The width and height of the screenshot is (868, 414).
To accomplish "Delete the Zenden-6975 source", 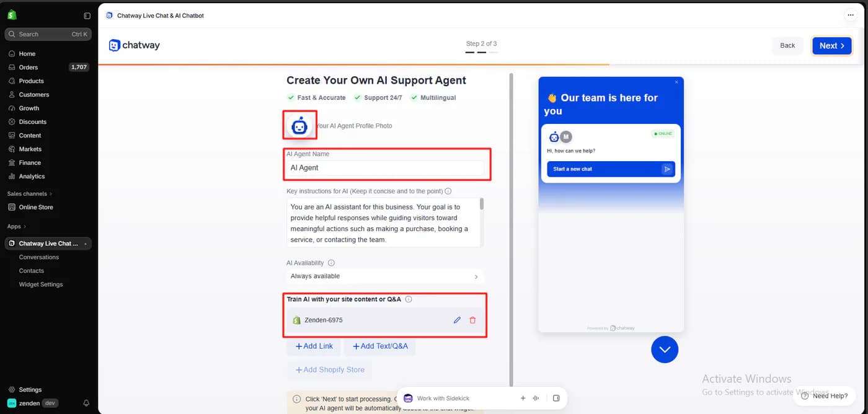I will pyautogui.click(x=472, y=320).
